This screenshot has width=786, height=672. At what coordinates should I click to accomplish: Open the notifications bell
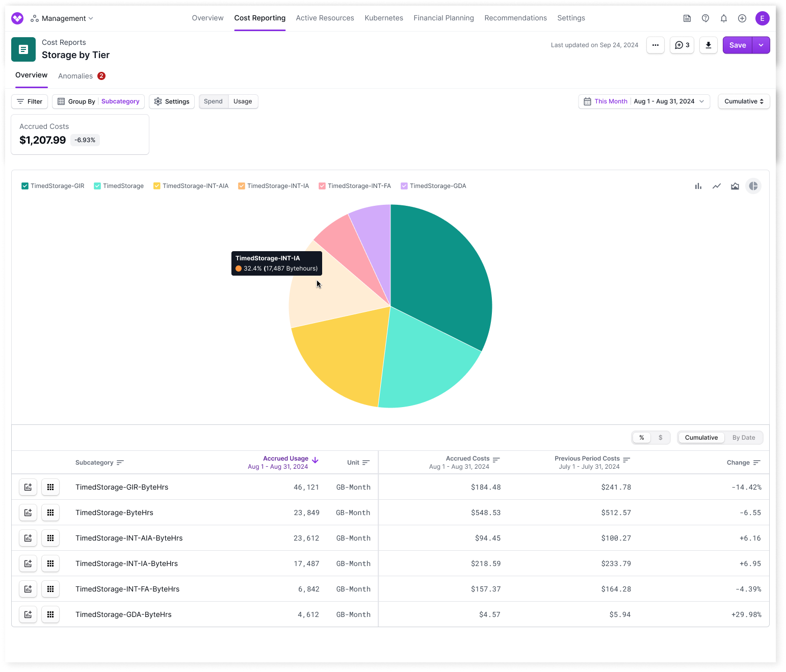click(724, 18)
